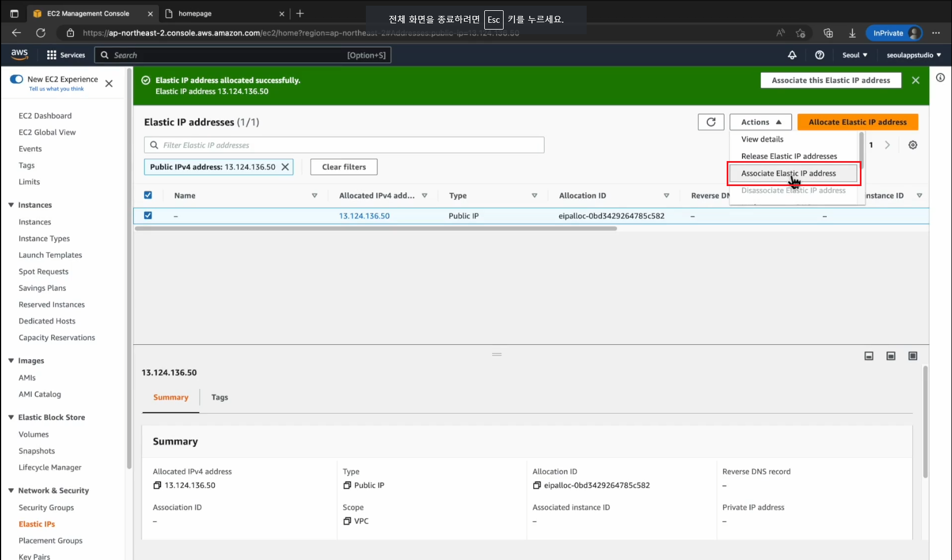
Task: Collapse the Images sidebar section
Action: pos(11,361)
